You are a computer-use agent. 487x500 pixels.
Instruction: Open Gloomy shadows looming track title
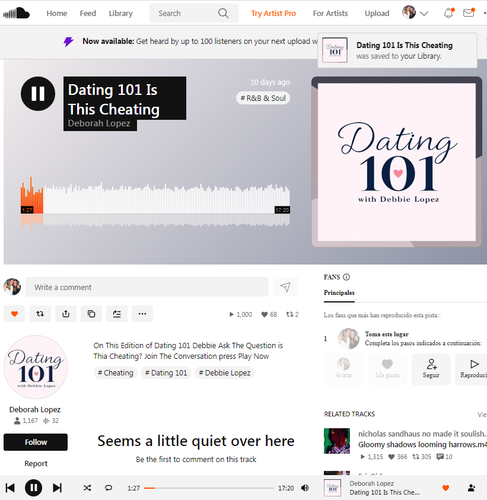(422, 445)
